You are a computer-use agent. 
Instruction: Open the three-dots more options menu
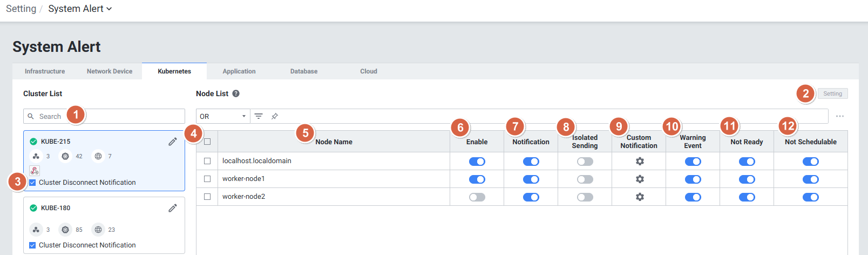(x=840, y=116)
